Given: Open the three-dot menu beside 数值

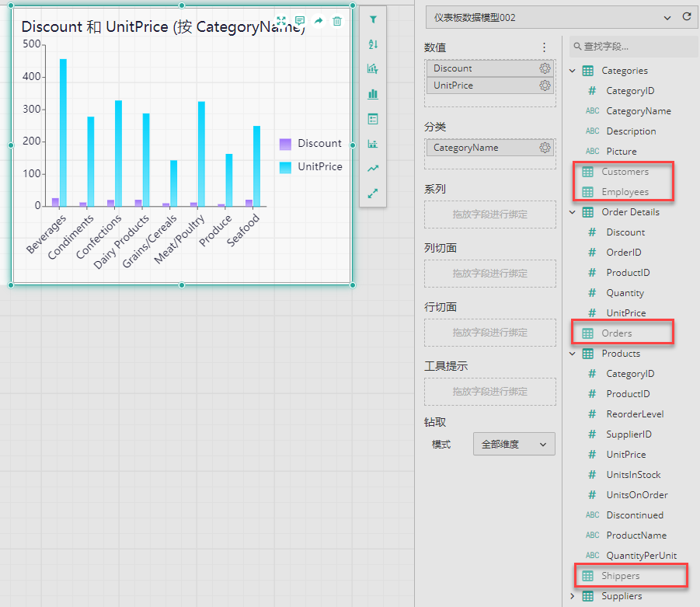Looking at the screenshot, I should [544, 47].
